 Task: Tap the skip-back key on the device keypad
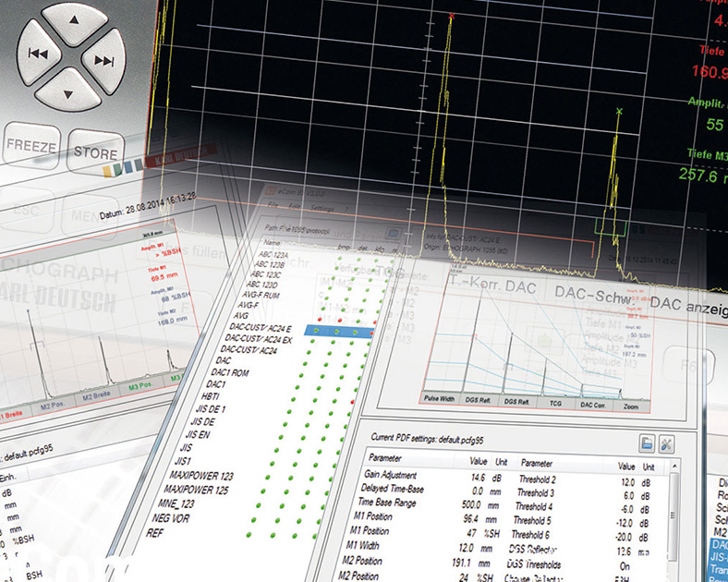click(x=39, y=53)
